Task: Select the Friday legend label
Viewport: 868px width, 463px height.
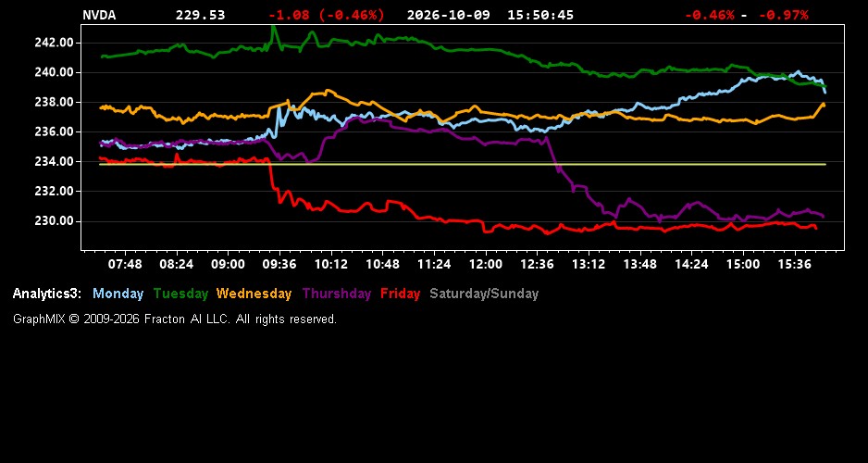Action: tap(401, 294)
